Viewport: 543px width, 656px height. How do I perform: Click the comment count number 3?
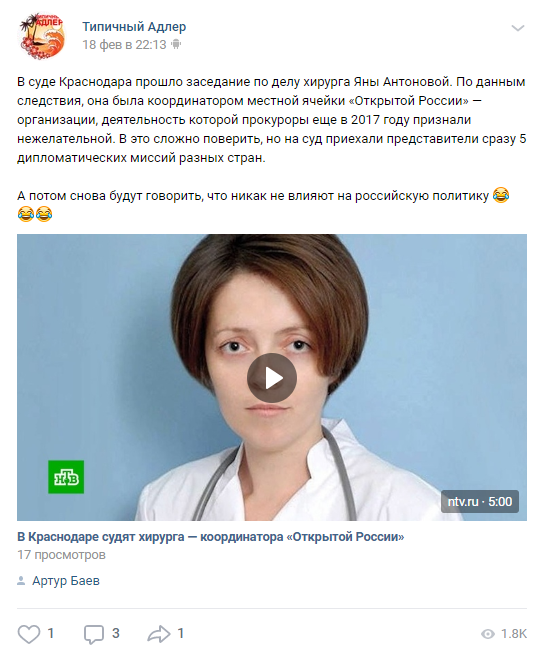click(x=116, y=633)
